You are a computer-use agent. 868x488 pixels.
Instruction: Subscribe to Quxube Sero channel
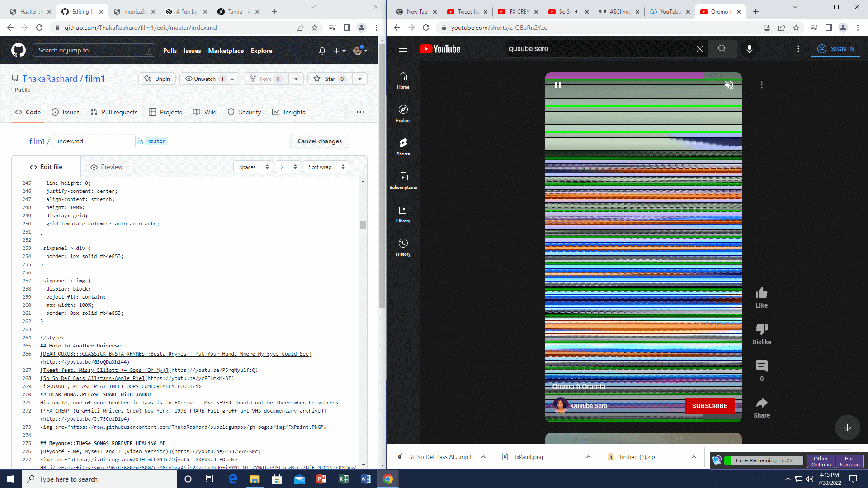pyautogui.click(x=709, y=406)
